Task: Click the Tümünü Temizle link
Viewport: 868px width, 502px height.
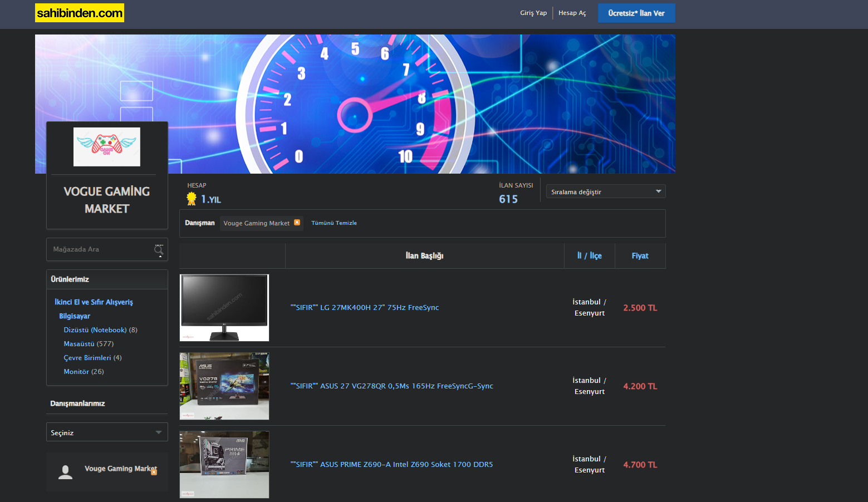Action: 334,223
